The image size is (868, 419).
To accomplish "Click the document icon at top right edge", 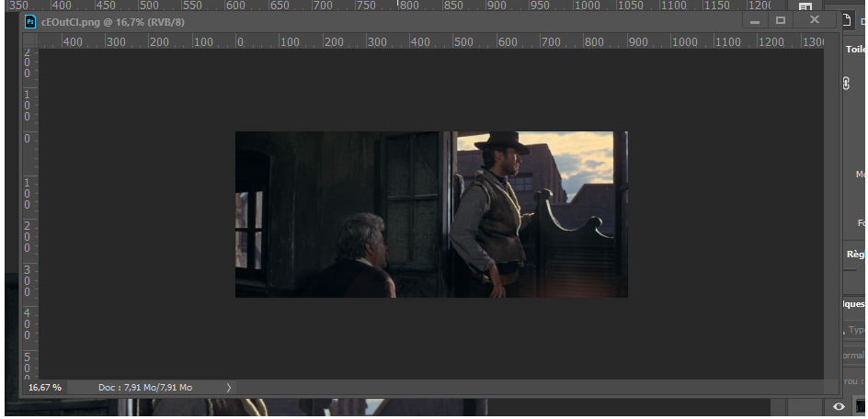I will pyautogui.click(x=846, y=20).
